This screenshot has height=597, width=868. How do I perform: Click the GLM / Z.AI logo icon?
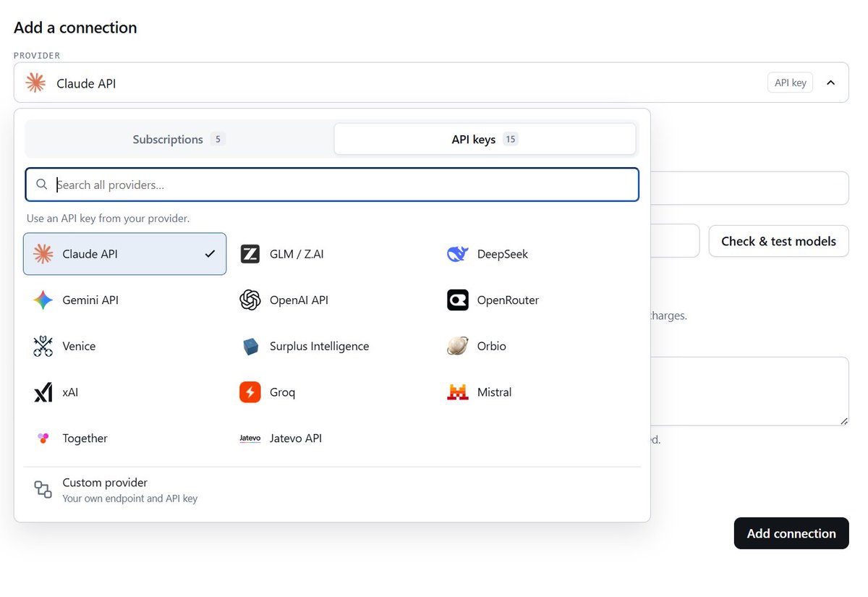pos(250,254)
